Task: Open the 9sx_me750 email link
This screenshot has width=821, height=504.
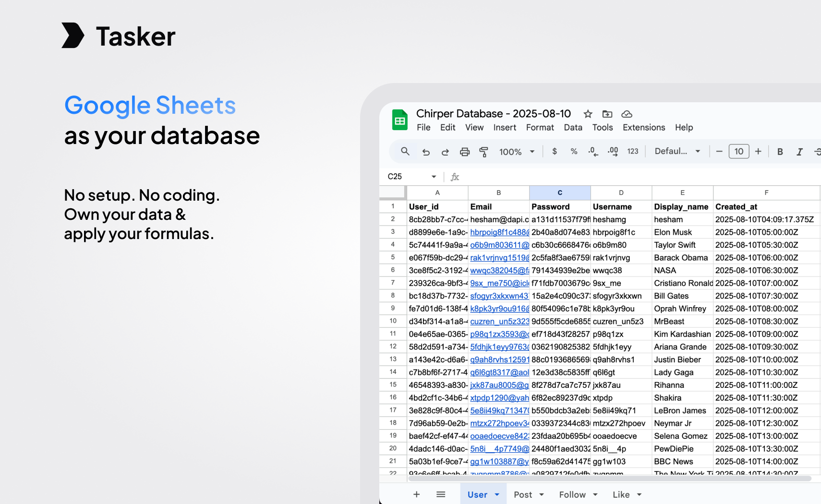Action: pyautogui.click(x=499, y=283)
